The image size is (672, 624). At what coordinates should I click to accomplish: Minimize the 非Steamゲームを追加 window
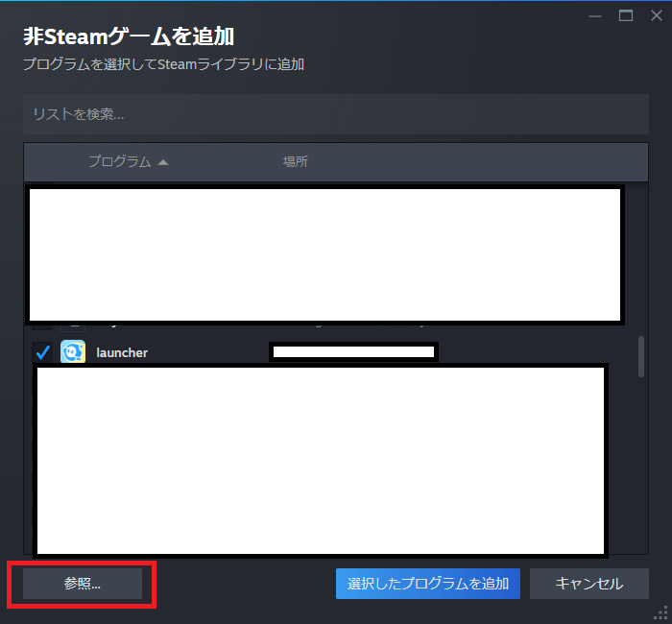597,15
